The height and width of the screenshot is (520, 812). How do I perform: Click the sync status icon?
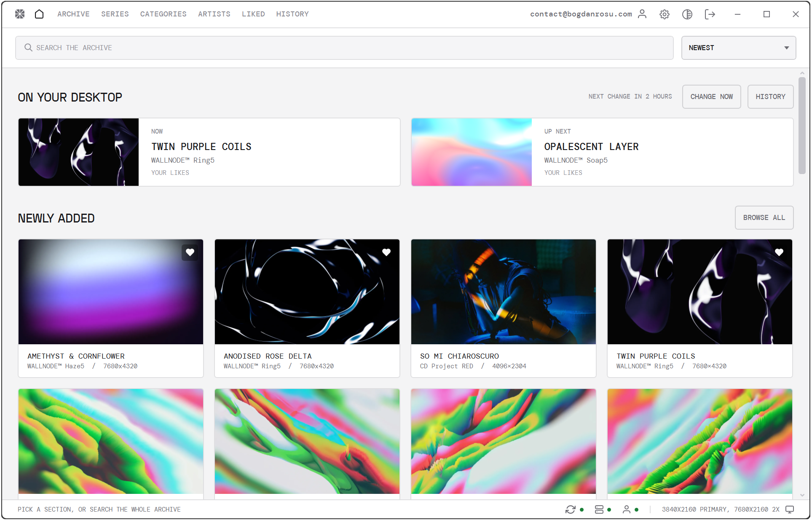click(x=571, y=509)
